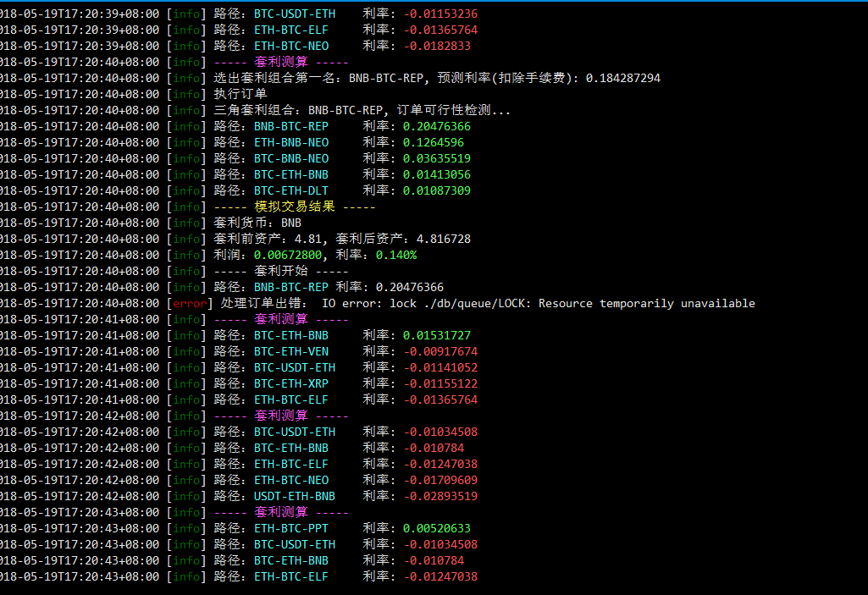Select rate value 0.01531727
Screen dimensions: 868x595
(437, 335)
